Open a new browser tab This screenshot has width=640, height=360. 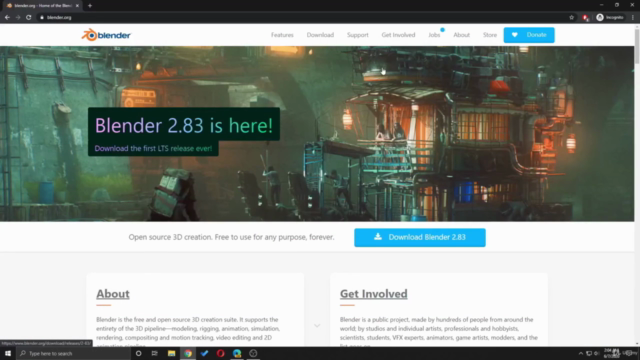coord(90,5)
